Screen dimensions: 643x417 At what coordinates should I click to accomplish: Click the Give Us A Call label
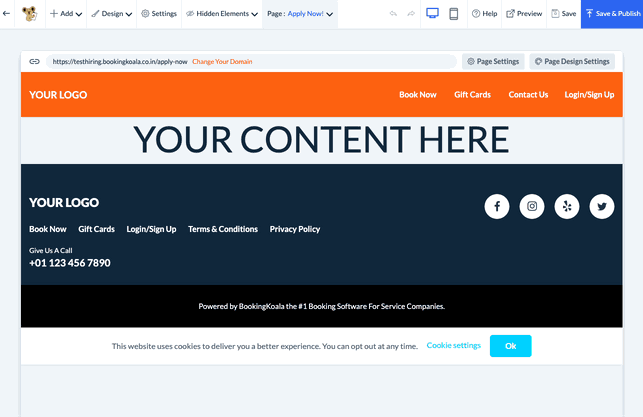click(50, 251)
